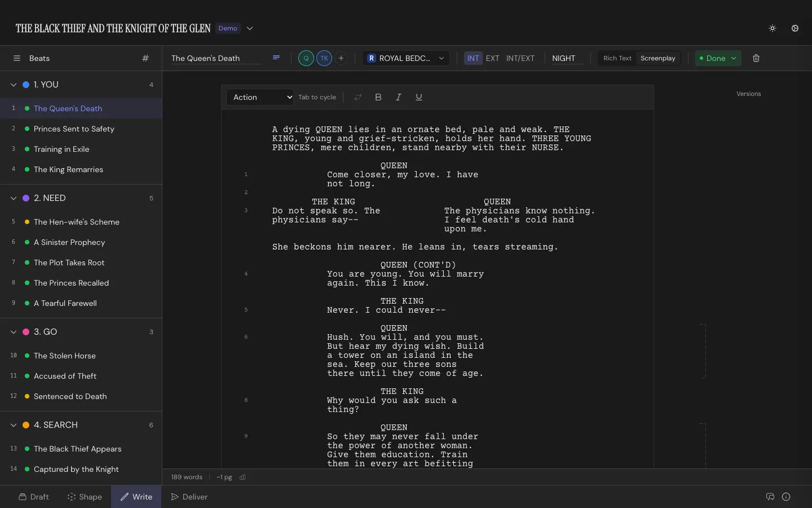Toggle scene numbering with the hash icon

(x=145, y=58)
